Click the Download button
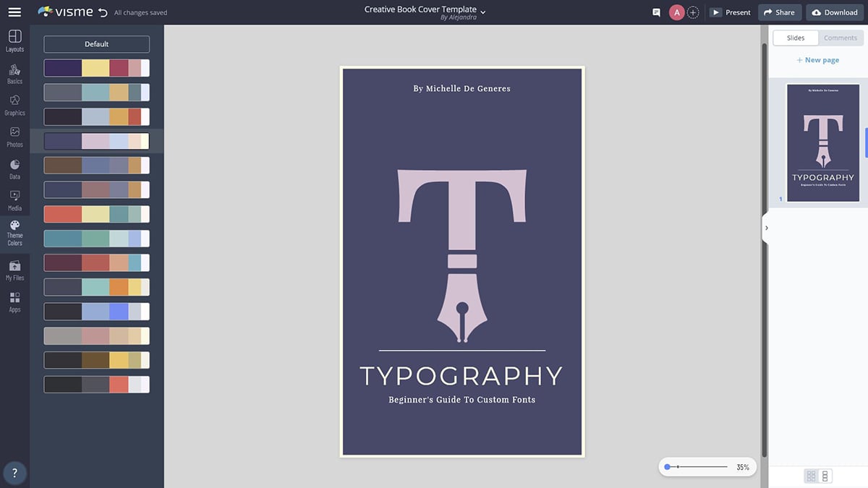The height and width of the screenshot is (488, 868). click(x=834, y=12)
